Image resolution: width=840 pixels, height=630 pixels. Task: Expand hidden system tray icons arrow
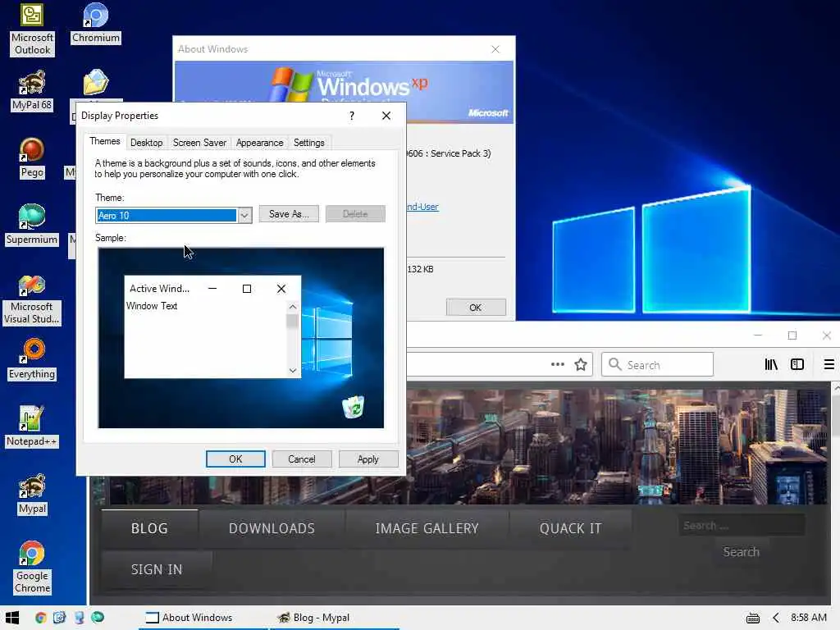pos(775,619)
